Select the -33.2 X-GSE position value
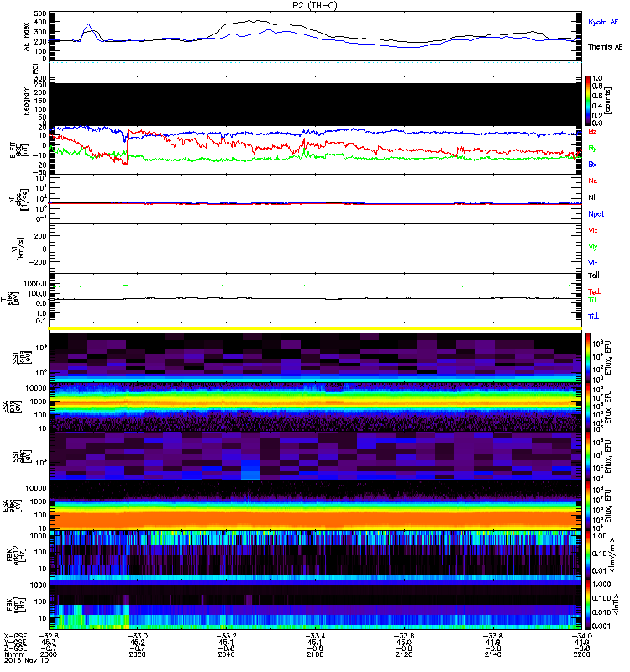The width and height of the screenshot is (630, 672). (226, 636)
